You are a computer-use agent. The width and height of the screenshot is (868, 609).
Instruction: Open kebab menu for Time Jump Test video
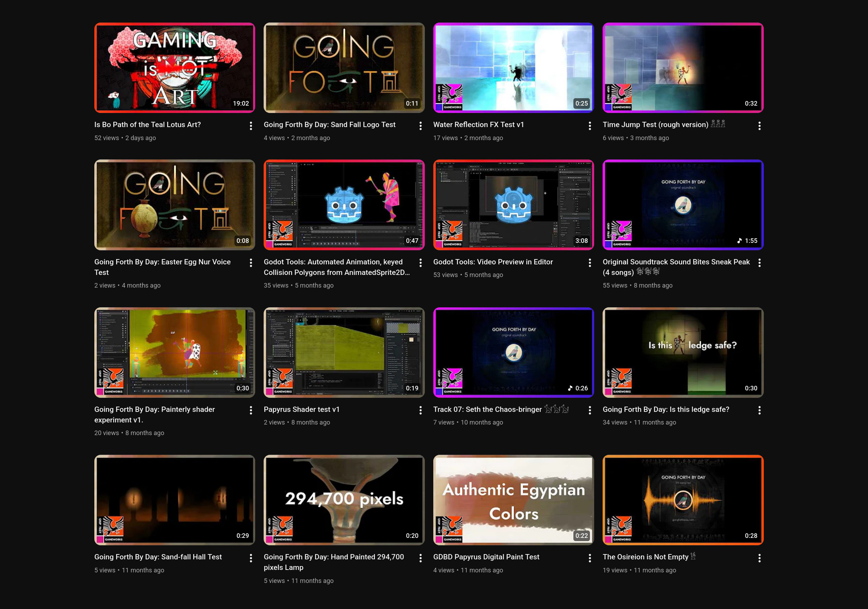tap(759, 126)
